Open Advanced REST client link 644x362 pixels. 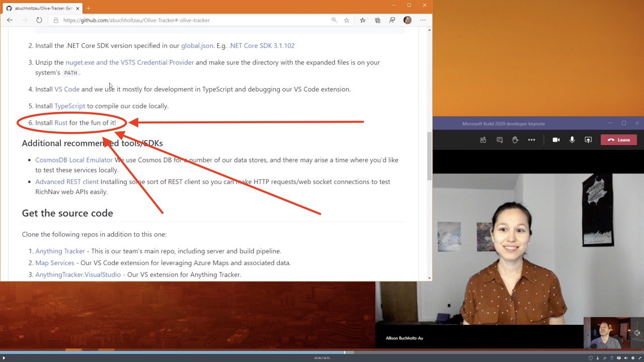pyautogui.click(x=67, y=182)
